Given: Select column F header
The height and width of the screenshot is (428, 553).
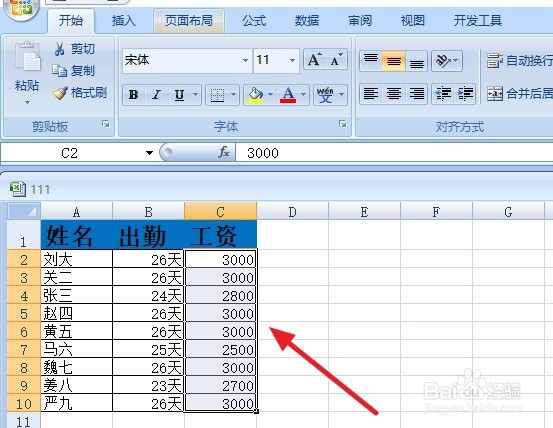Looking at the screenshot, I should click(x=436, y=212).
